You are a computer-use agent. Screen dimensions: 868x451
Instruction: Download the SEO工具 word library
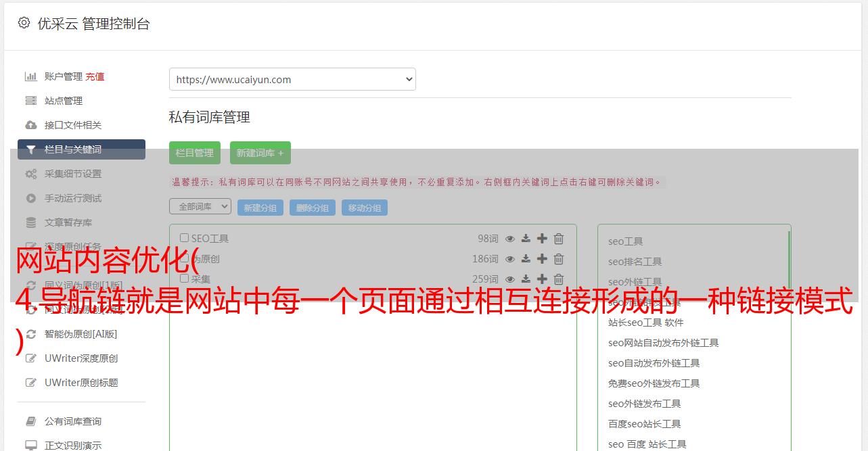[x=526, y=239]
